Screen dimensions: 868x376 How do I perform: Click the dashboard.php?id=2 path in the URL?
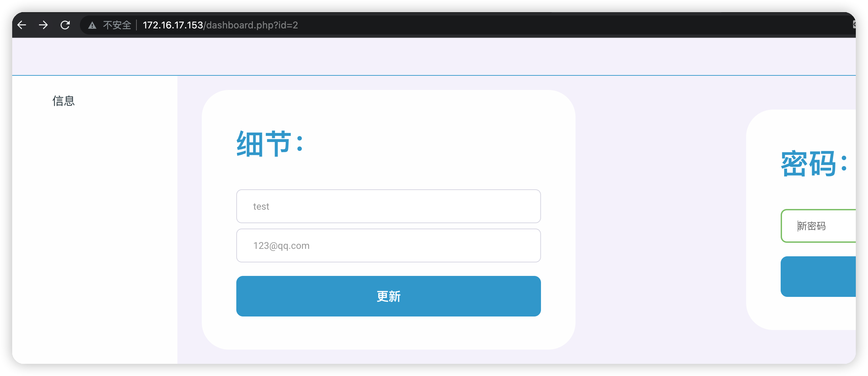pos(252,25)
